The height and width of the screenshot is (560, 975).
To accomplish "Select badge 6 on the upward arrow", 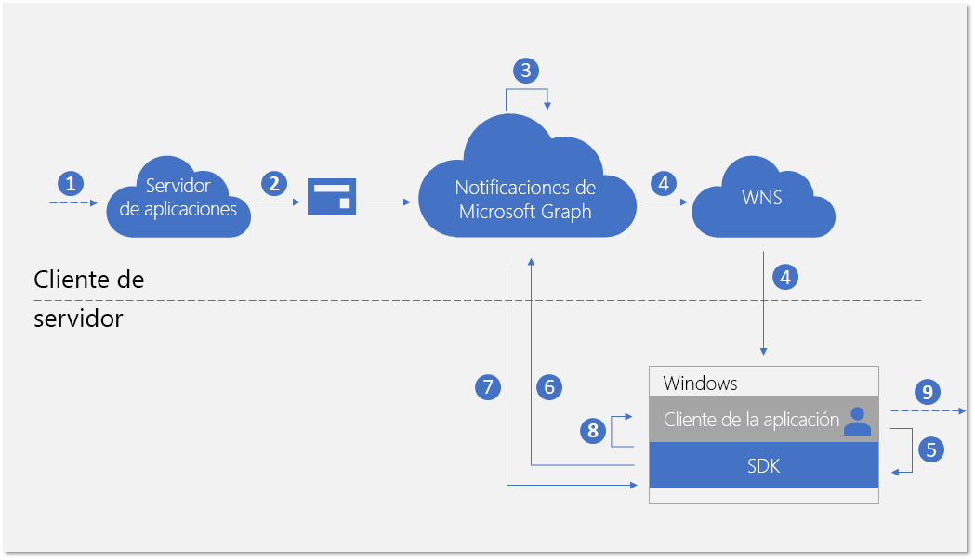I will [547, 387].
